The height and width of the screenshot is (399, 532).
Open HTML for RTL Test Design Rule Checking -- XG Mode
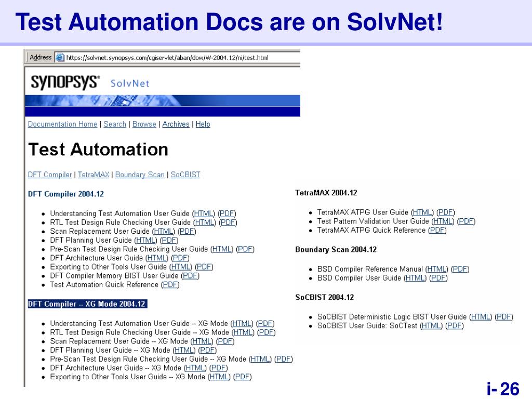click(x=243, y=332)
